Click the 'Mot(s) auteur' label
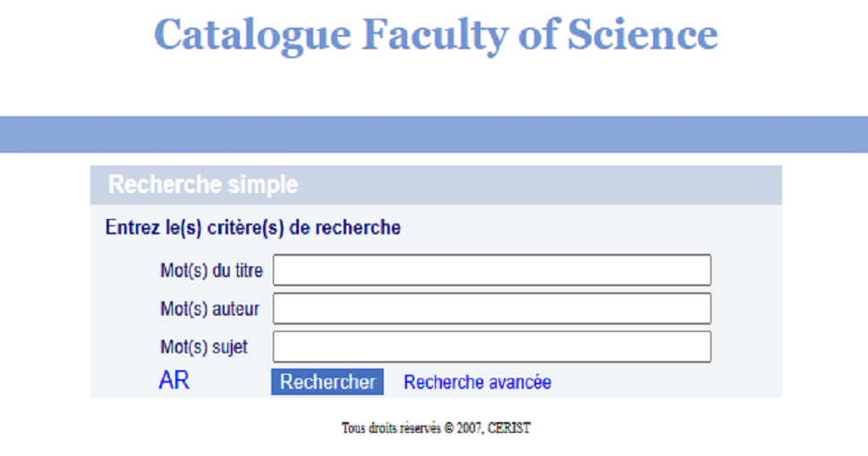Image resolution: width=868 pixels, height=456 pixels. pos(209,309)
